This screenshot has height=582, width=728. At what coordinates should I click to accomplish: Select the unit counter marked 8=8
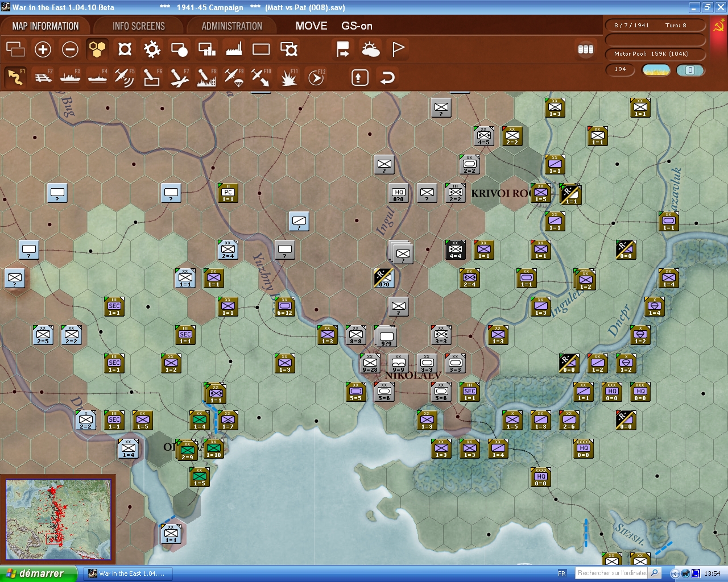click(x=356, y=335)
